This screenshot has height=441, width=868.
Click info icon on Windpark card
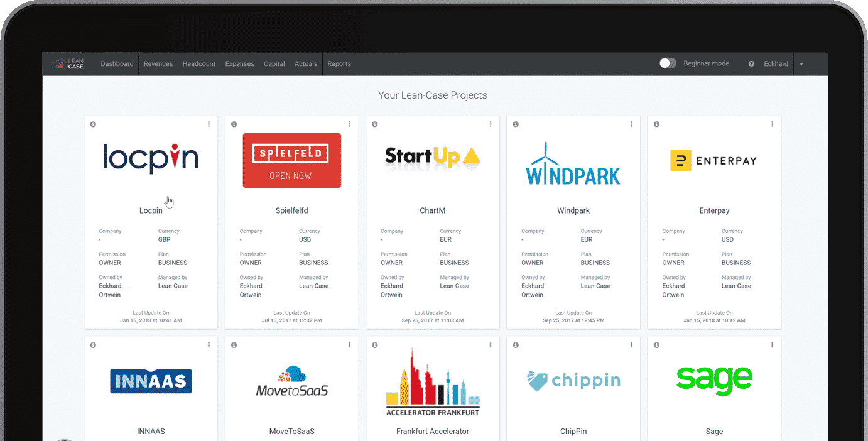pos(516,124)
